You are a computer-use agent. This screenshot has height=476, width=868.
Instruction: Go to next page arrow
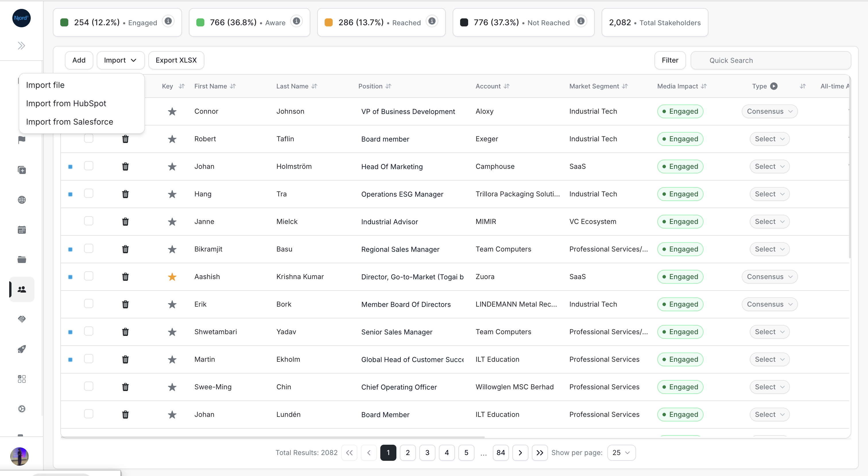coord(520,453)
